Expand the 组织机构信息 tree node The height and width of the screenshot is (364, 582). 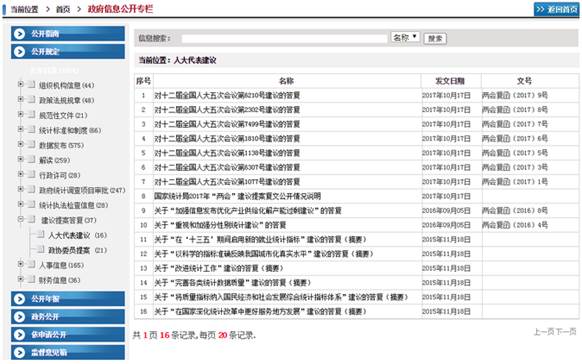tap(21, 85)
